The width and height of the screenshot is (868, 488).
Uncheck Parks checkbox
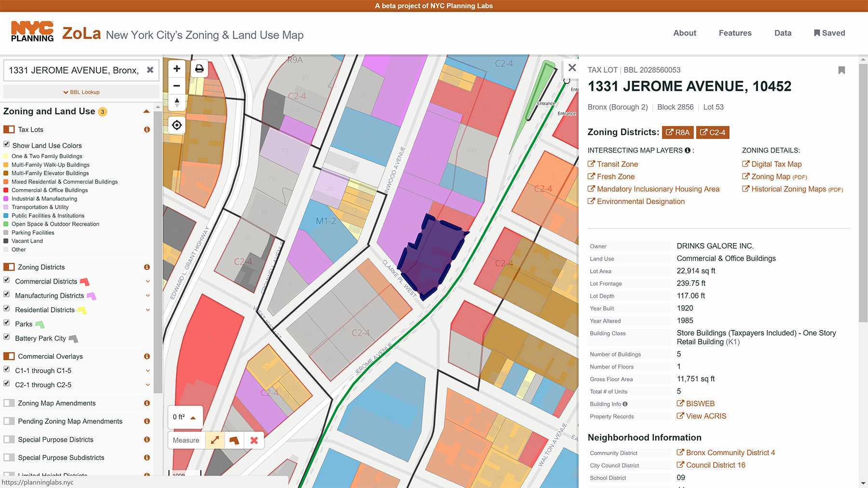pyautogui.click(x=7, y=323)
